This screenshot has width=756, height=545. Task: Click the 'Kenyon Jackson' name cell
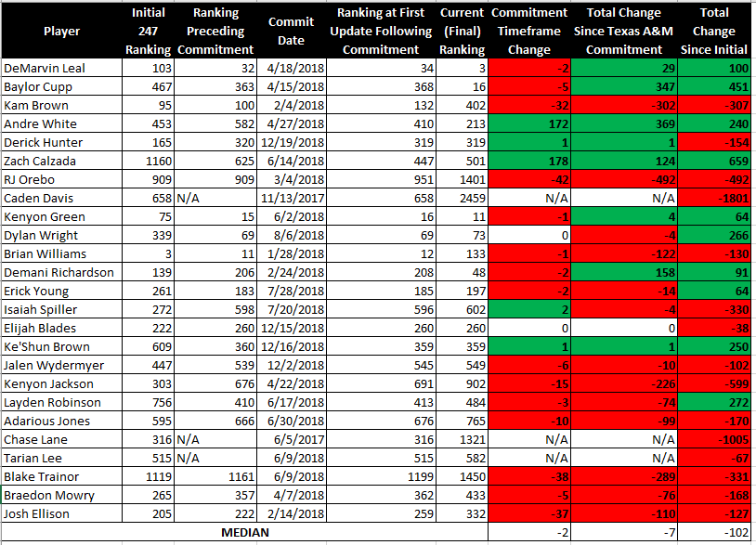61,383
